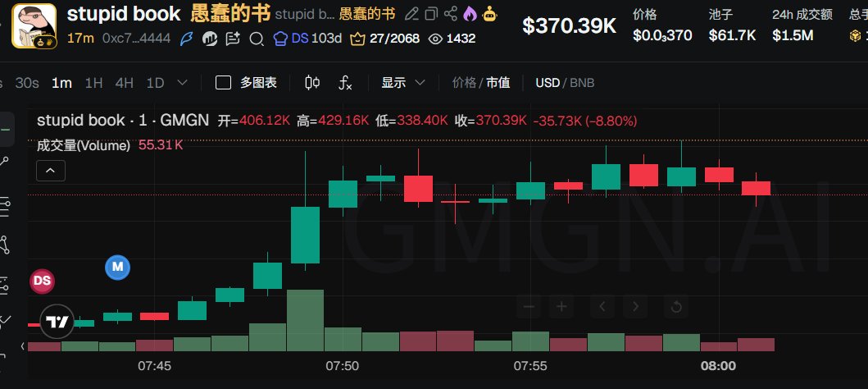Click the yellow robot icon

490,15
